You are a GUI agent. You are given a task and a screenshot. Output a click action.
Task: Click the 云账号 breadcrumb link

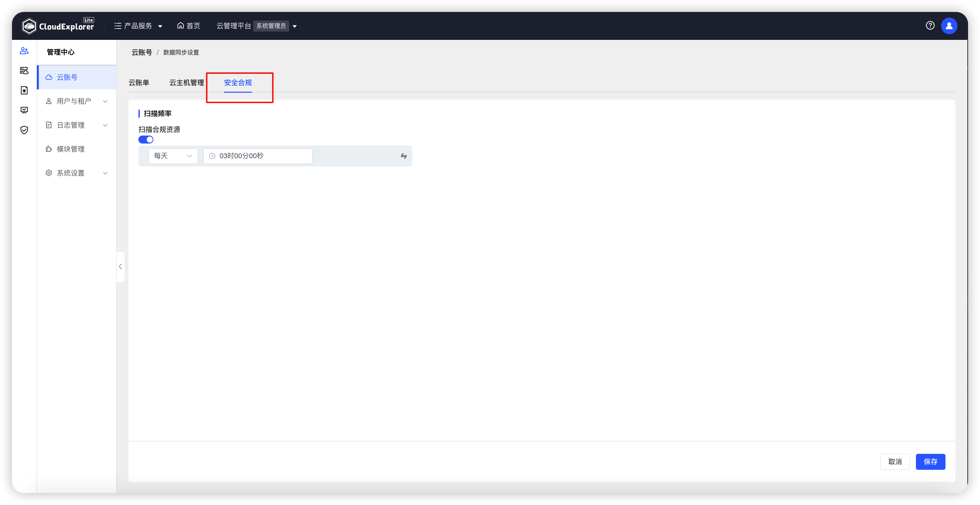tap(141, 52)
